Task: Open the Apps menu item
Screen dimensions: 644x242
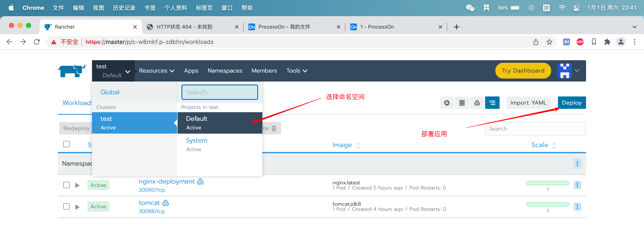Action: point(191,71)
